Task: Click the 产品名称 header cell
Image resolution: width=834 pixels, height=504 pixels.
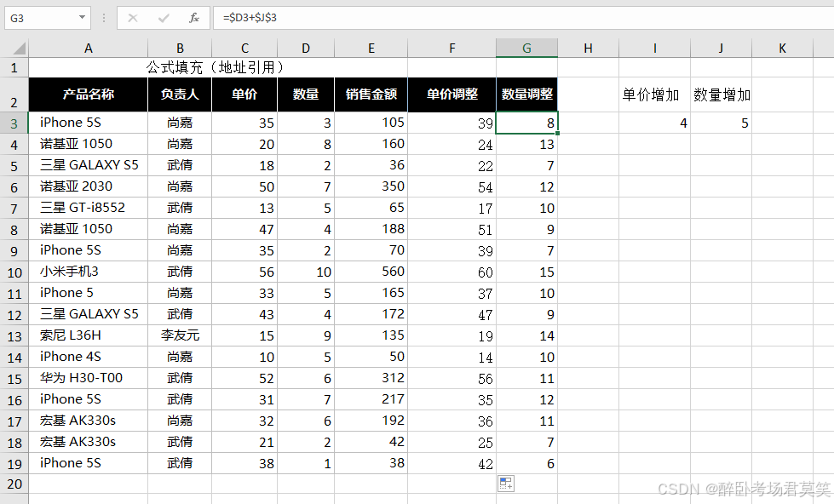Action: click(89, 94)
